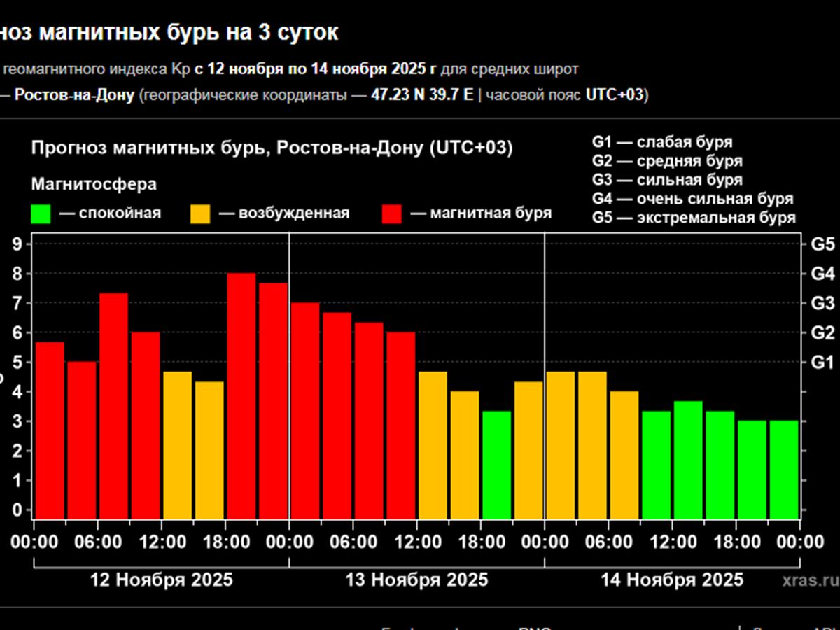
Task: Click the red 'магнитная буря' legend swatch
Action: 392,213
